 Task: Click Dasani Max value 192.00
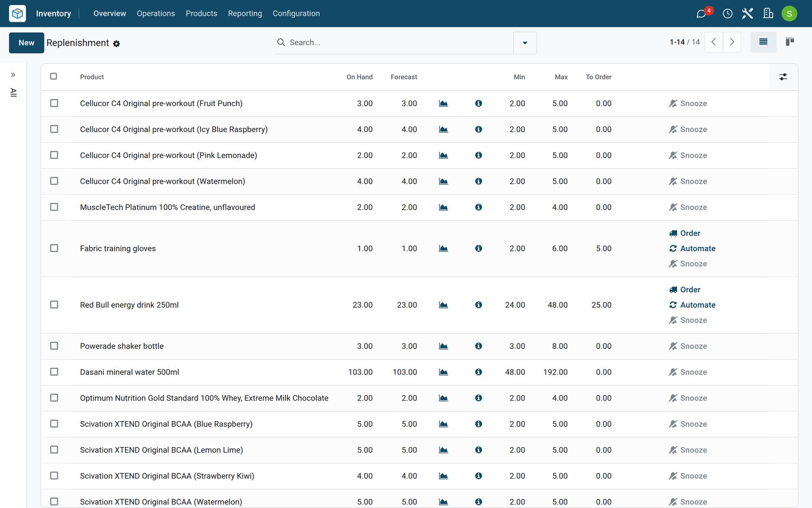(x=555, y=372)
